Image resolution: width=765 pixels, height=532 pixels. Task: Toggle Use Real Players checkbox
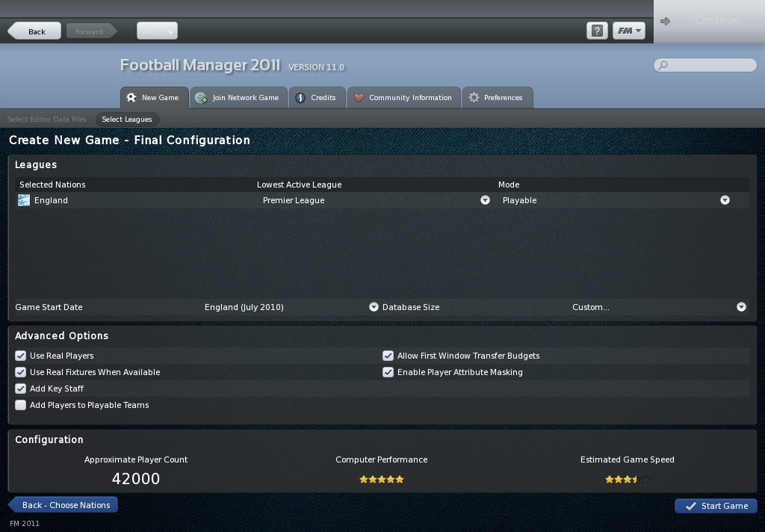[20, 356]
